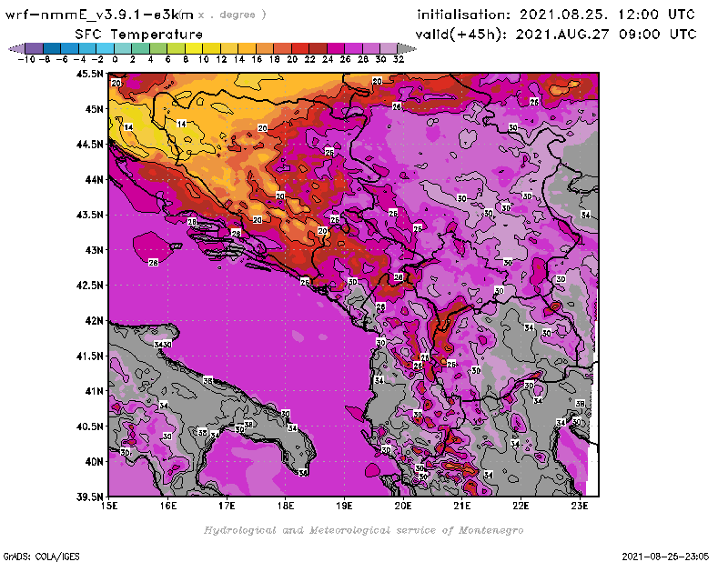Select the magenta 24 to 26 legend swatch
This screenshot has width=728, height=562.
[x=335, y=49]
